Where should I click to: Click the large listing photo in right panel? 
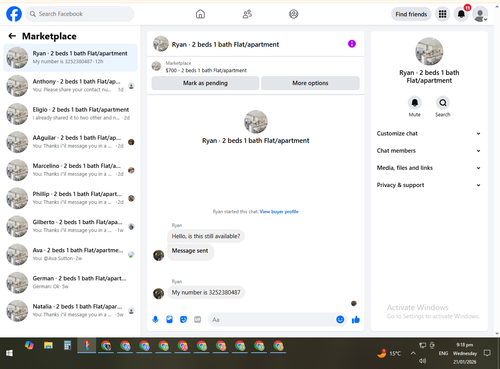click(429, 51)
